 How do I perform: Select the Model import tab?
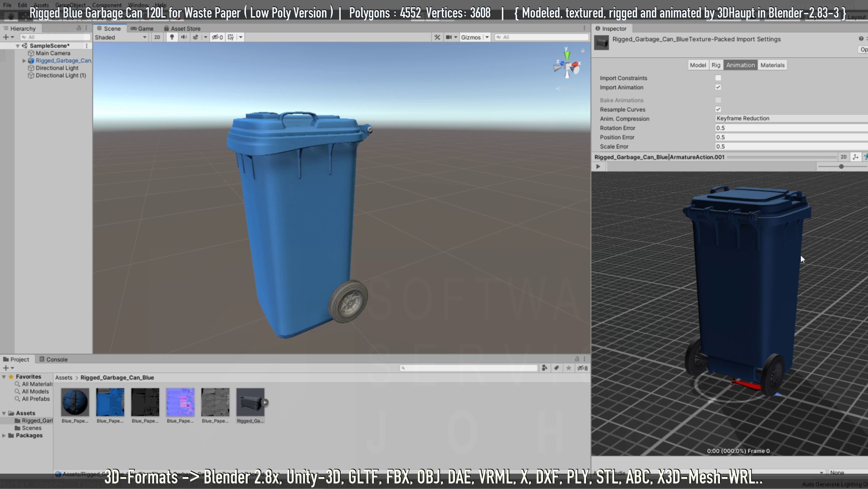[698, 65]
